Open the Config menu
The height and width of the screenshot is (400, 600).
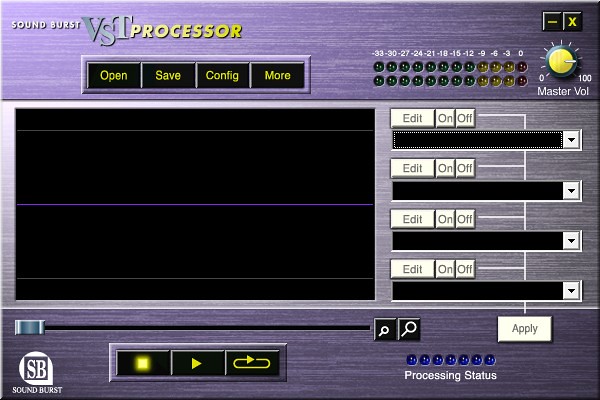pyautogui.click(x=222, y=75)
